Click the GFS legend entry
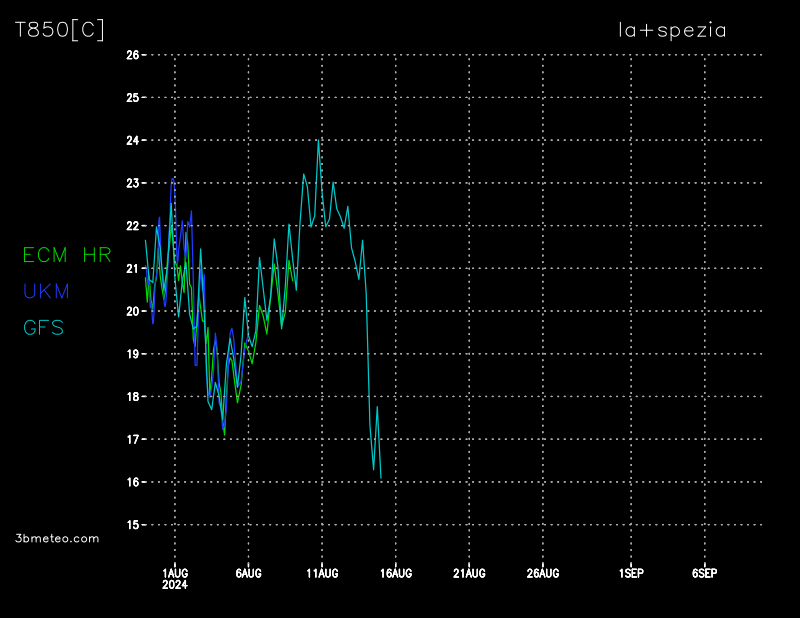 (43, 327)
